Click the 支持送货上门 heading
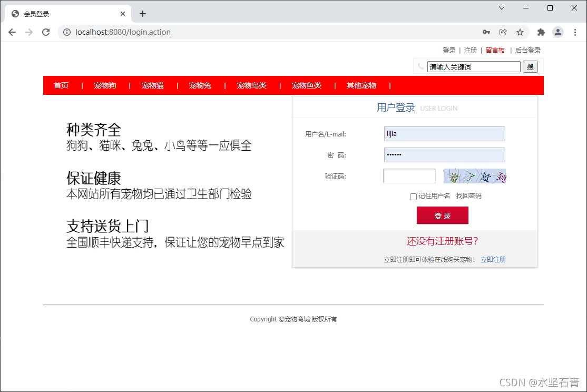The width and height of the screenshot is (587, 392). [107, 227]
